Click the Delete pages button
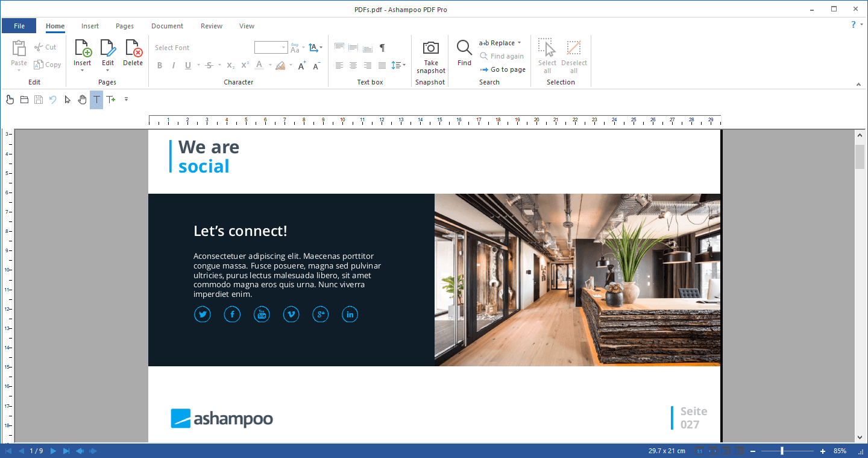The height and width of the screenshot is (458, 868). coord(133,56)
